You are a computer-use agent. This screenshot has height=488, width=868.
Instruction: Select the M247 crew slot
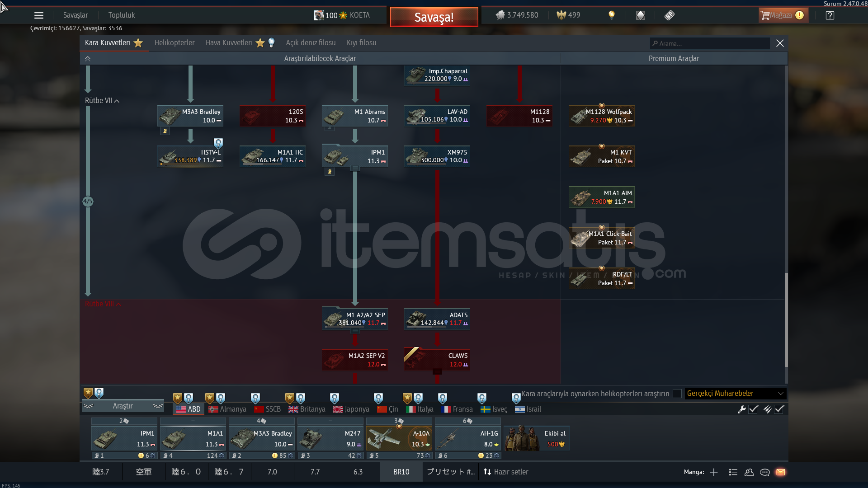click(x=330, y=438)
